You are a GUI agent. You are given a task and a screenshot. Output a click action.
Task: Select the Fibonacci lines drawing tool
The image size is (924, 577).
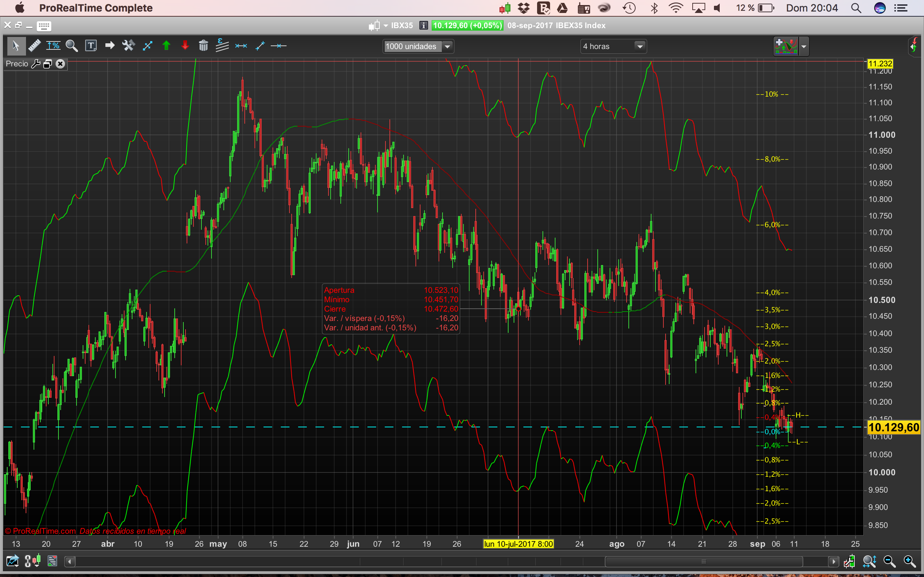click(222, 46)
